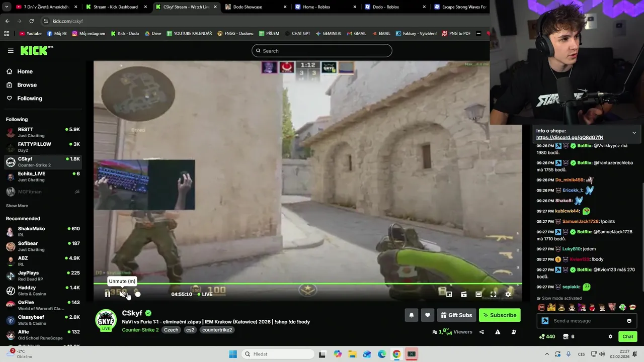This screenshot has height=362, width=644.
Task: Show hidden system tray icons
Action: pos(547,354)
